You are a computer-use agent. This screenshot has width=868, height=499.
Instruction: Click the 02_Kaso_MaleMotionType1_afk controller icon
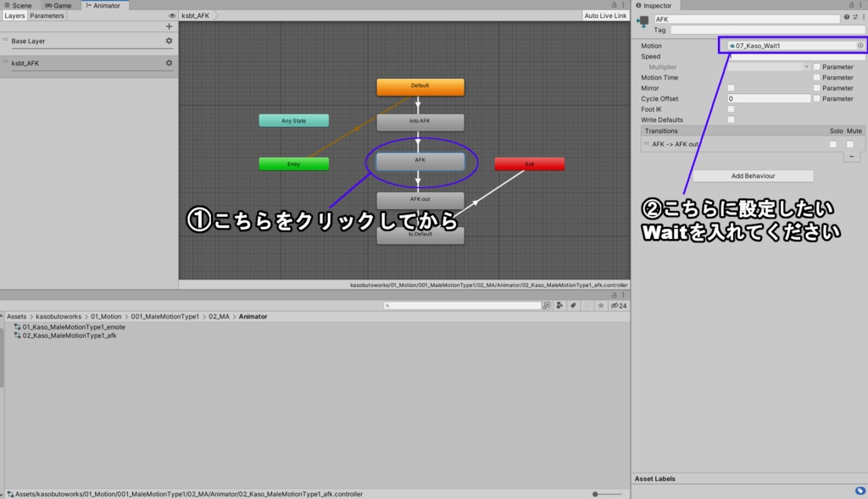tap(17, 335)
